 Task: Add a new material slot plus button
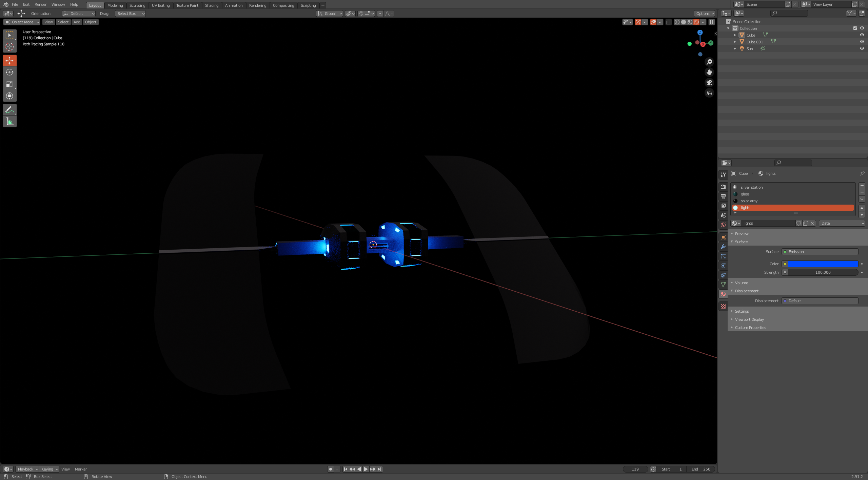coord(862,186)
